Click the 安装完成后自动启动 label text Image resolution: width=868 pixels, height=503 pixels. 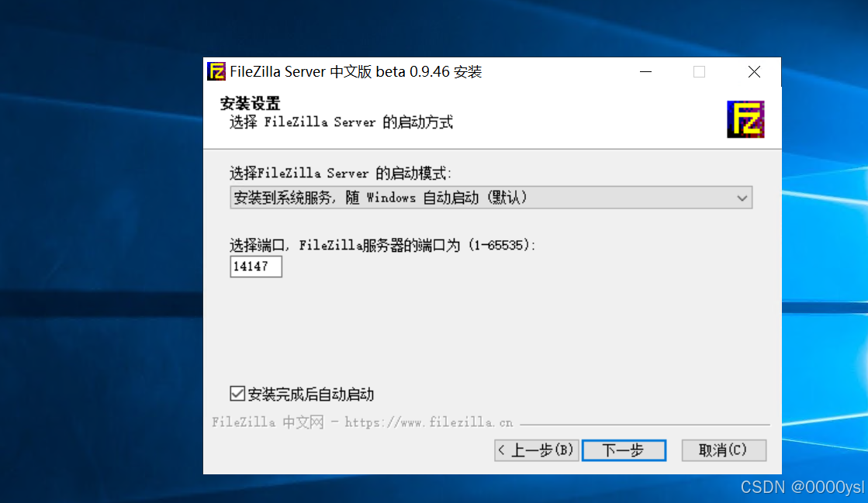point(310,394)
